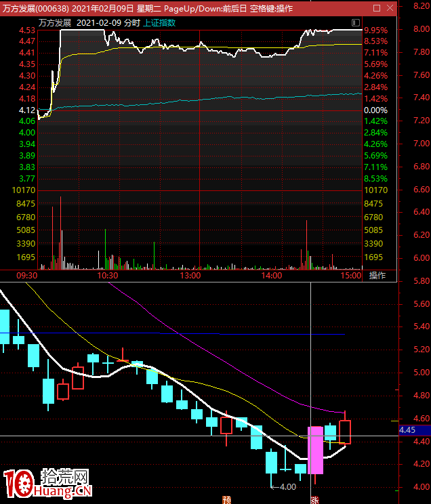Click the 万方发展 stock name label
This screenshot has width=431, height=504.
pos(55,23)
